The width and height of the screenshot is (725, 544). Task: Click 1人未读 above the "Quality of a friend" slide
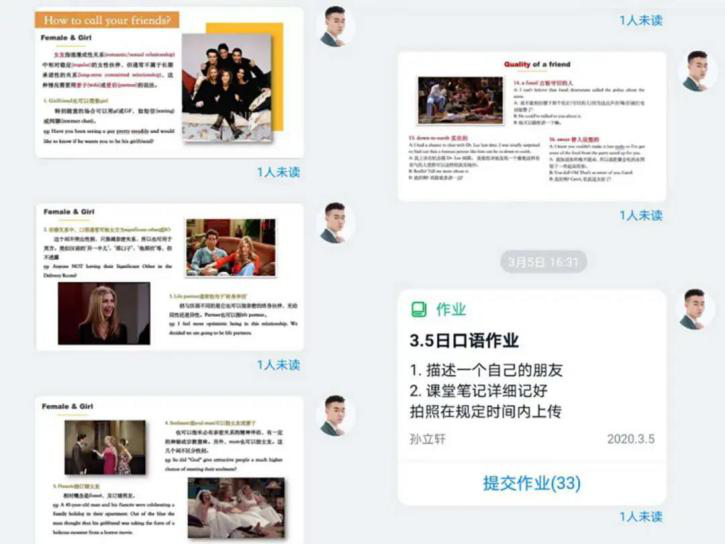tap(641, 19)
